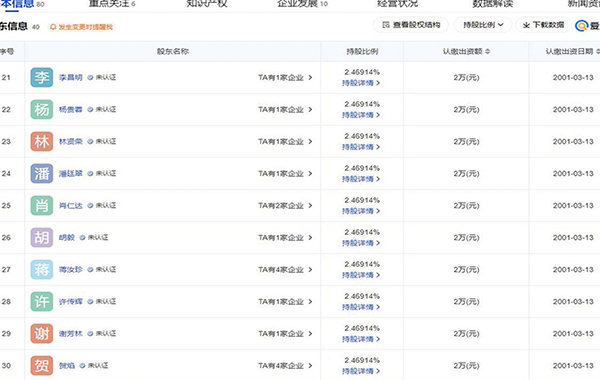The height and width of the screenshot is (380, 600).
Task: Click the 杨 avatar icon in row 22
Action: click(42, 109)
